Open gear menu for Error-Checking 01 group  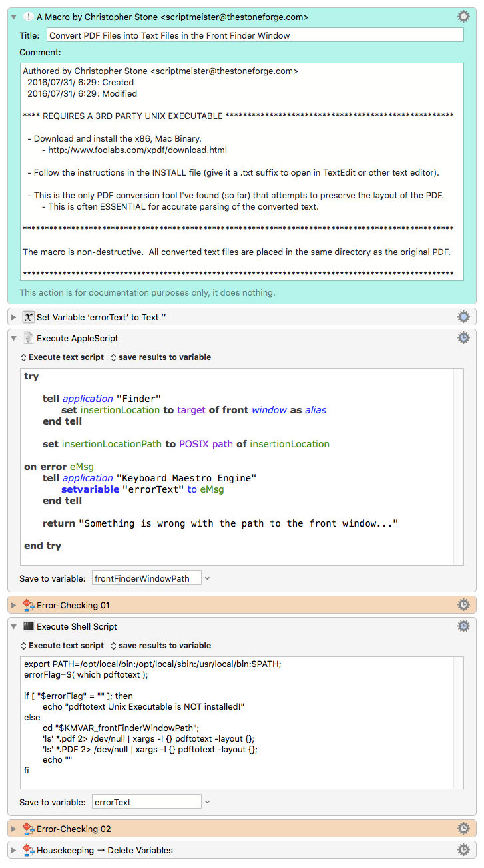[463, 604]
